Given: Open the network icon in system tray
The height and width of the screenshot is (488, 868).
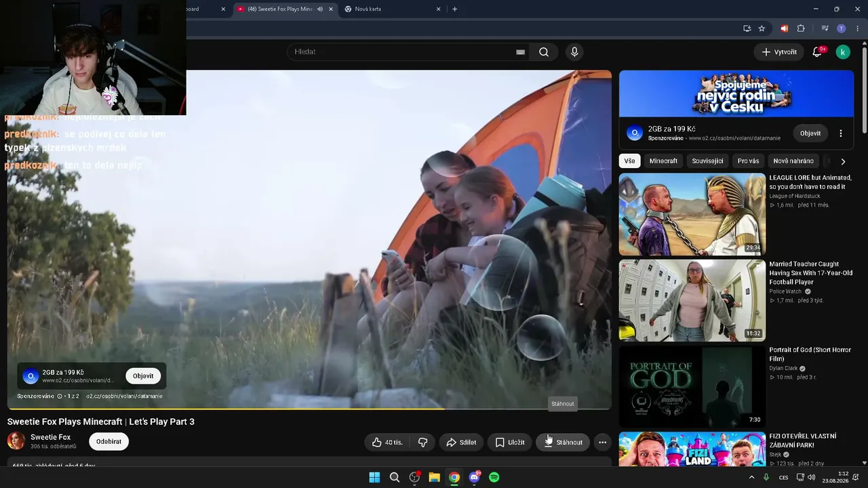Looking at the screenshot, I should click(x=800, y=477).
